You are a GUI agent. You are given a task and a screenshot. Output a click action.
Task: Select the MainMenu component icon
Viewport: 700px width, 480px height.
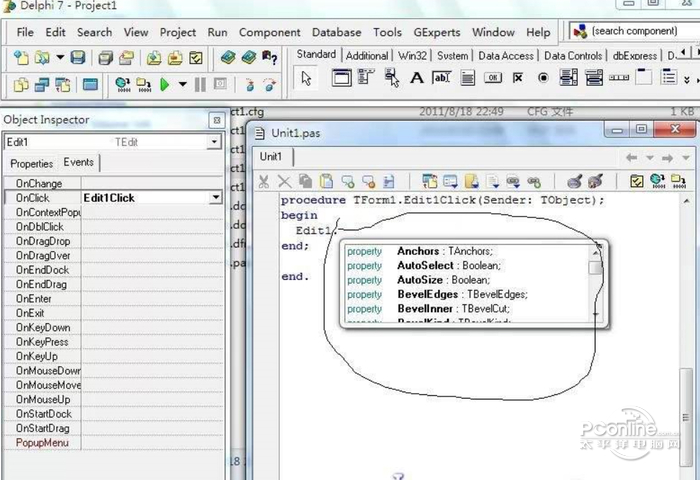click(366, 78)
